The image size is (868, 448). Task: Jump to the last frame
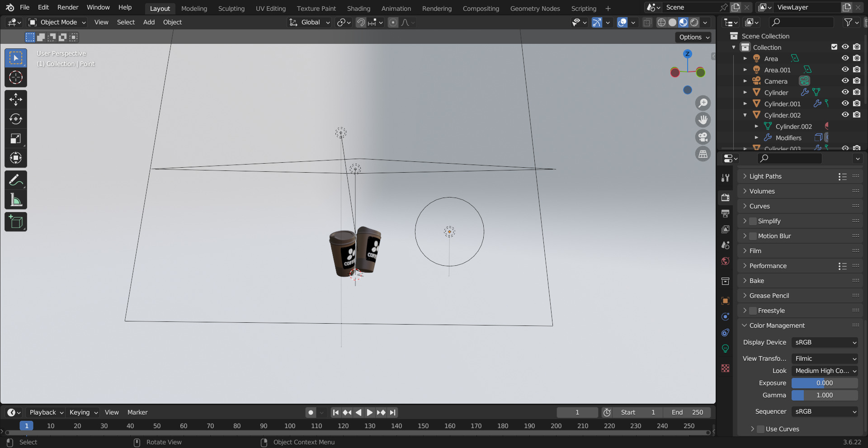coord(392,412)
